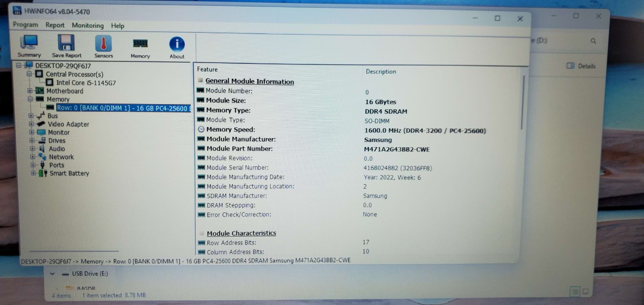Click the Audio speaker icon in tree
Image resolution: width=644 pixels, height=305 pixels.
pos(42,149)
